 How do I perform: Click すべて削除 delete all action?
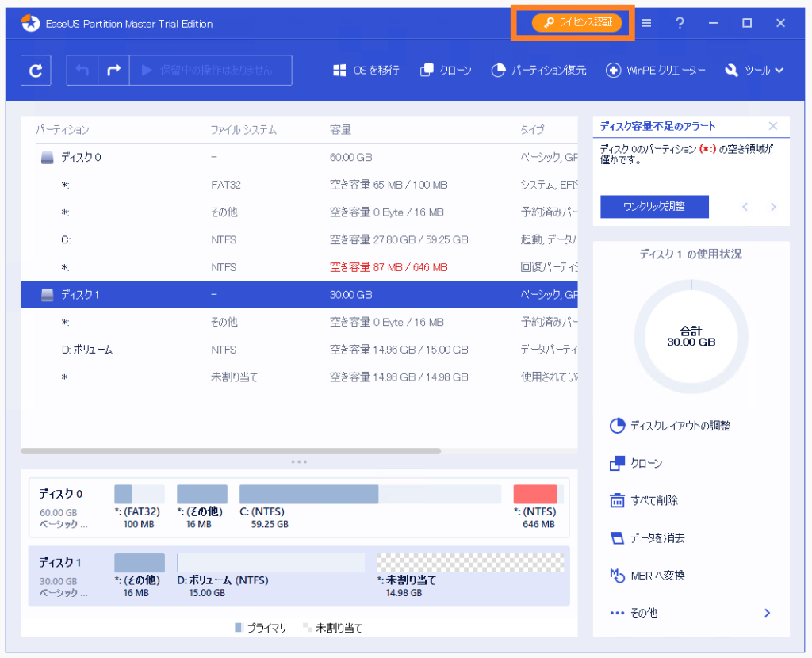pos(644,500)
